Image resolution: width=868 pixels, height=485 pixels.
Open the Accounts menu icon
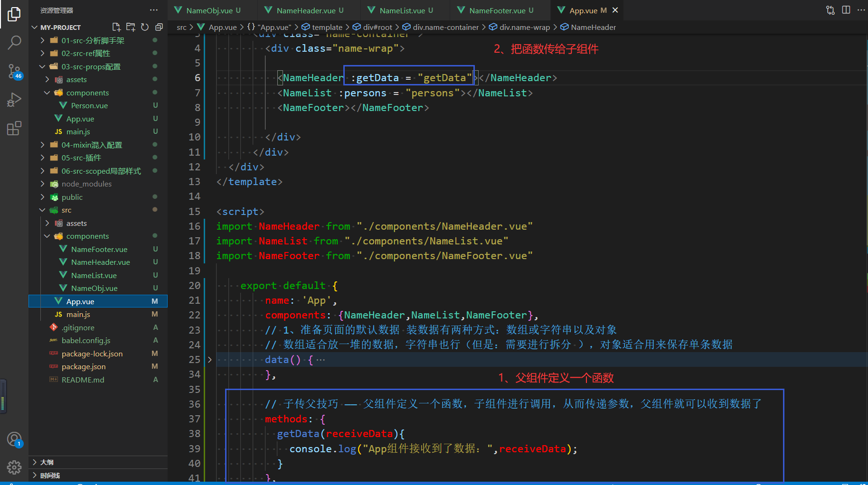(x=14, y=439)
